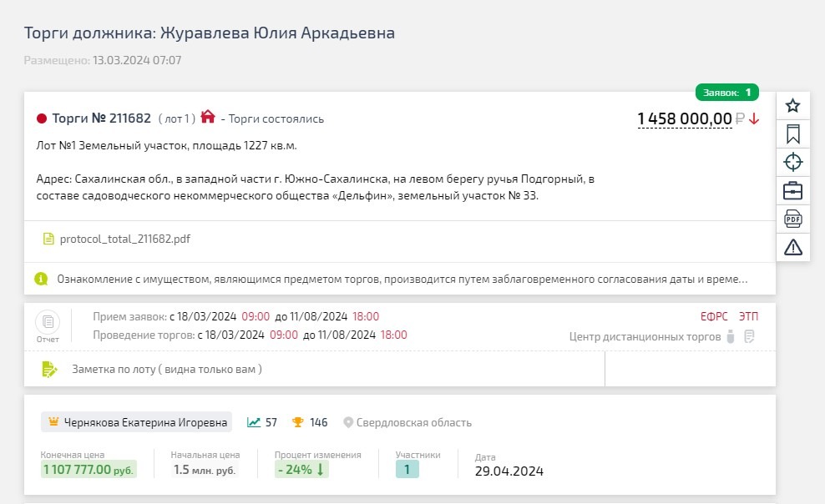The height and width of the screenshot is (504, 825).
Task: Click the green info icon beside Ознакомление text
Action: pyautogui.click(x=41, y=279)
